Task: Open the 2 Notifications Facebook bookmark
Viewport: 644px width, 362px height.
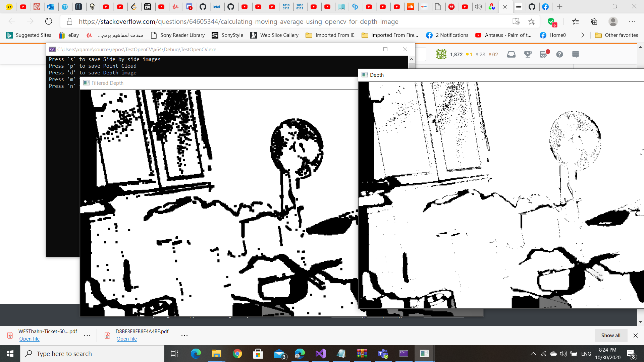Action: [447, 35]
